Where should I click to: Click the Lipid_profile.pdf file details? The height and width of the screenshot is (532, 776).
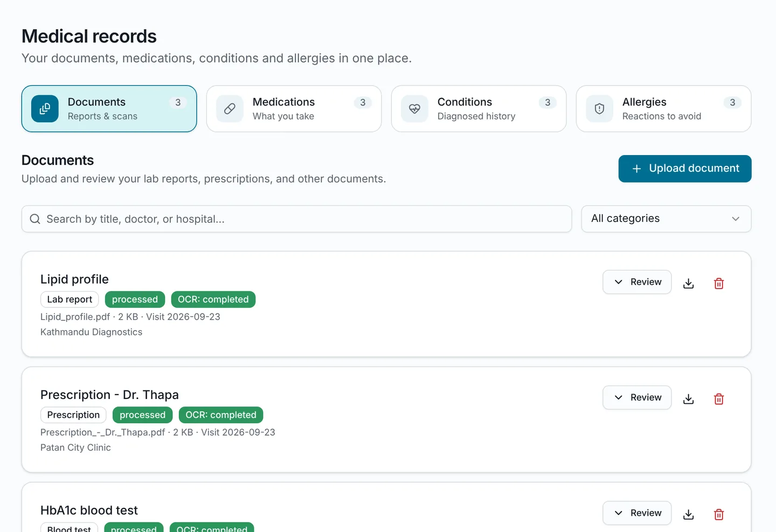point(130,317)
